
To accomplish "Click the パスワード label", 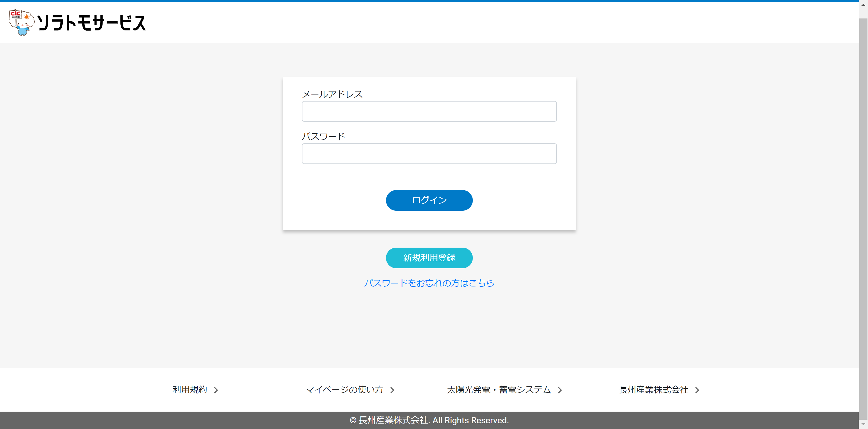I will click(324, 137).
